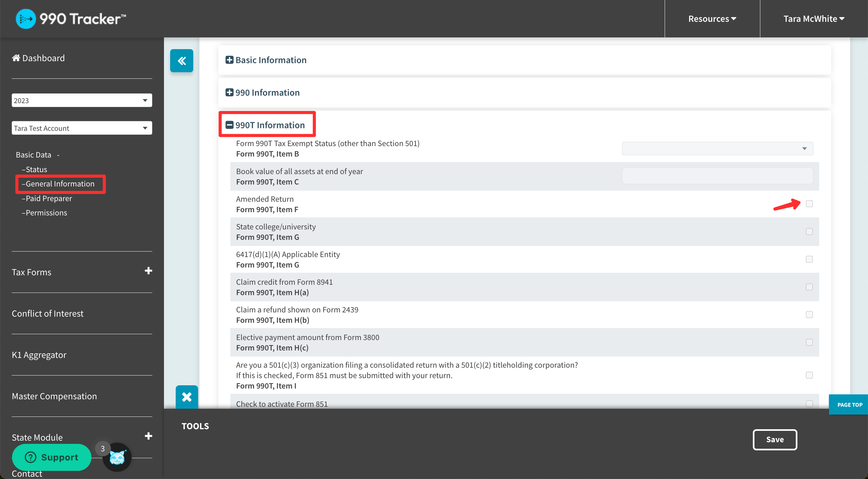
Task: Open the cat chatbot avatar
Action: coord(117,458)
